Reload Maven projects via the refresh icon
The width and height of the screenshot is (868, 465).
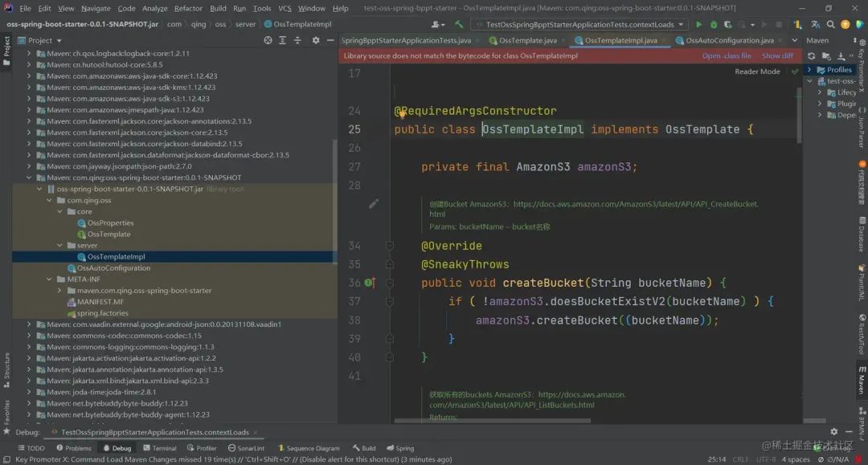click(811, 56)
